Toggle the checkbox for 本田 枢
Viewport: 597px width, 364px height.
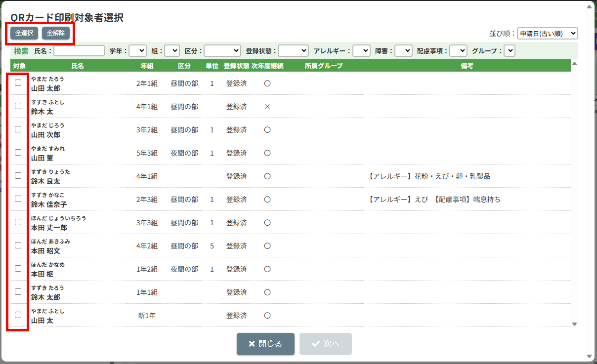18,269
